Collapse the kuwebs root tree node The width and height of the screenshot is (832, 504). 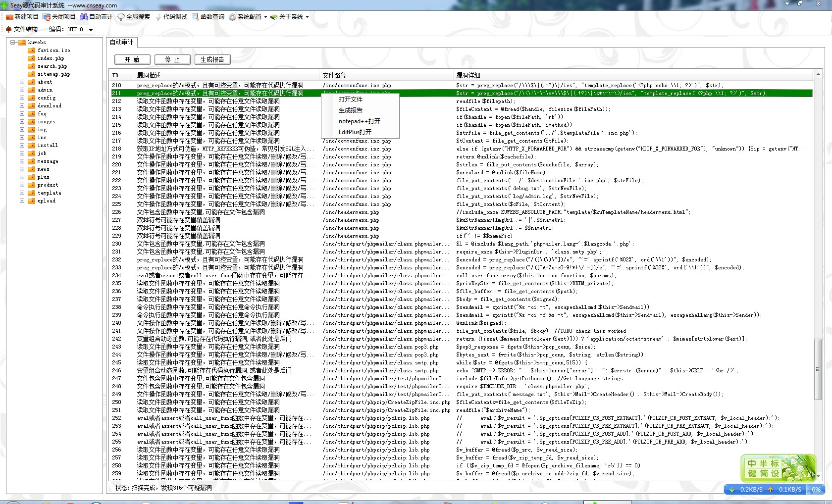[13, 43]
